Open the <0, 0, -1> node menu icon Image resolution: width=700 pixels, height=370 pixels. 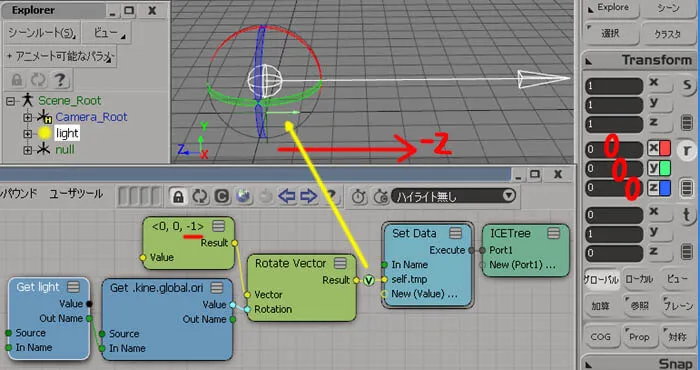coord(218,226)
